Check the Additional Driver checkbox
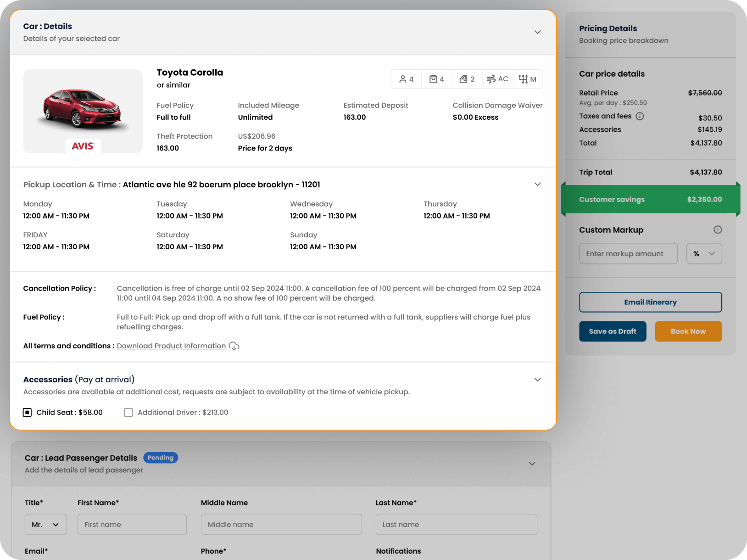This screenshot has height=560, width=747. tap(128, 412)
